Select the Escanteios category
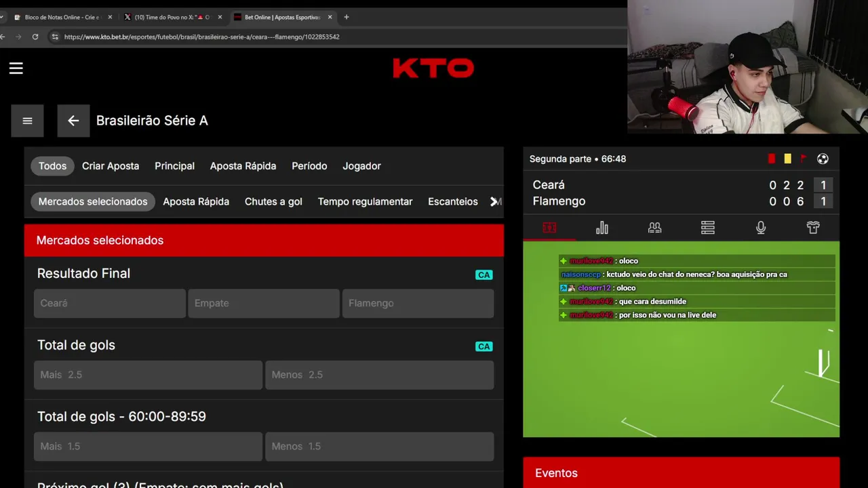The width and height of the screenshot is (868, 488). tap(452, 202)
